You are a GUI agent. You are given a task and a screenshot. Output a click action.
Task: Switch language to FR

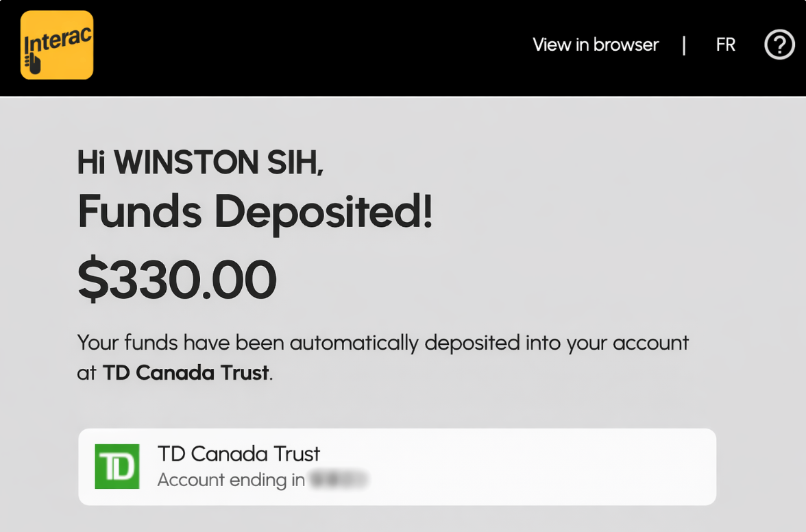[725, 45]
